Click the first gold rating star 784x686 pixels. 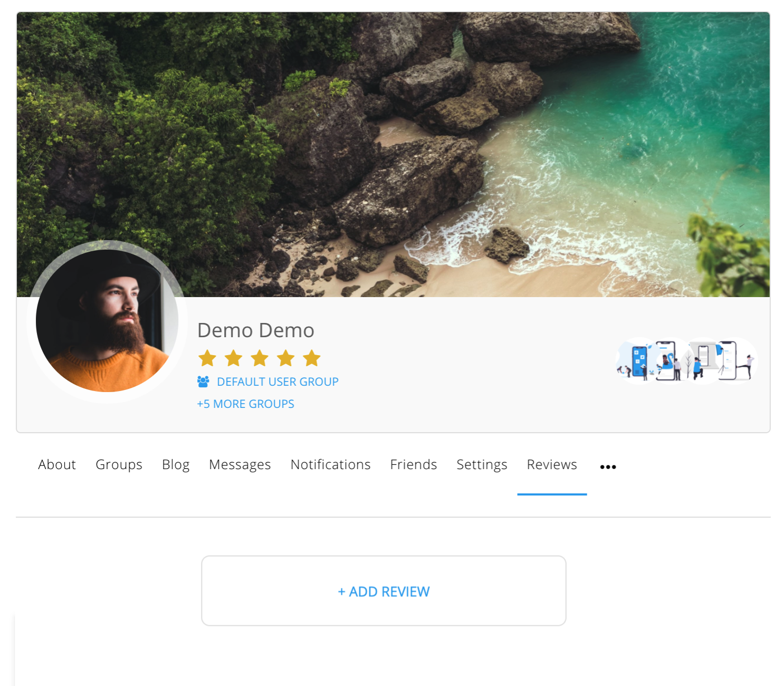tap(207, 358)
